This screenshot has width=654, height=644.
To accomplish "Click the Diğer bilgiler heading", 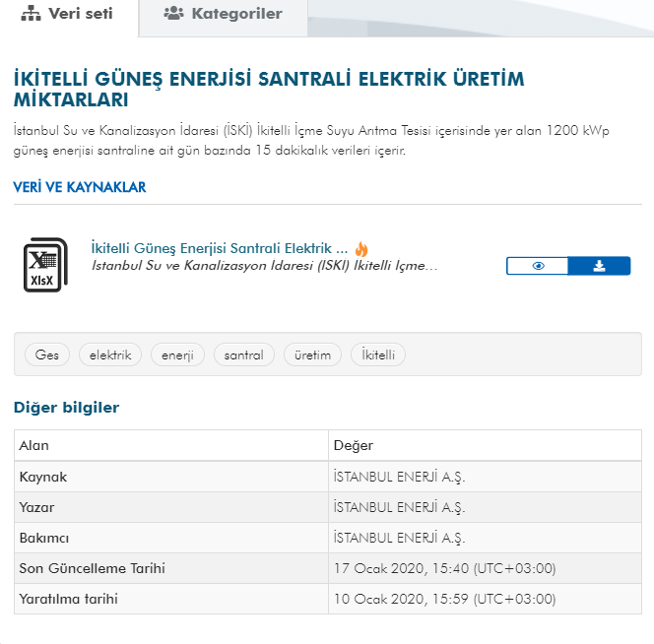I will point(66,408).
